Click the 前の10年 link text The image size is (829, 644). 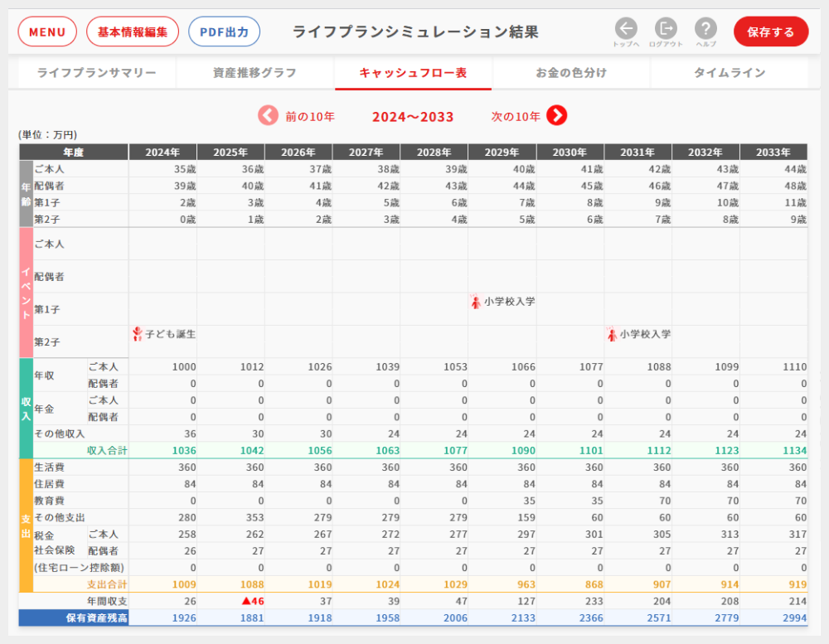(x=310, y=117)
